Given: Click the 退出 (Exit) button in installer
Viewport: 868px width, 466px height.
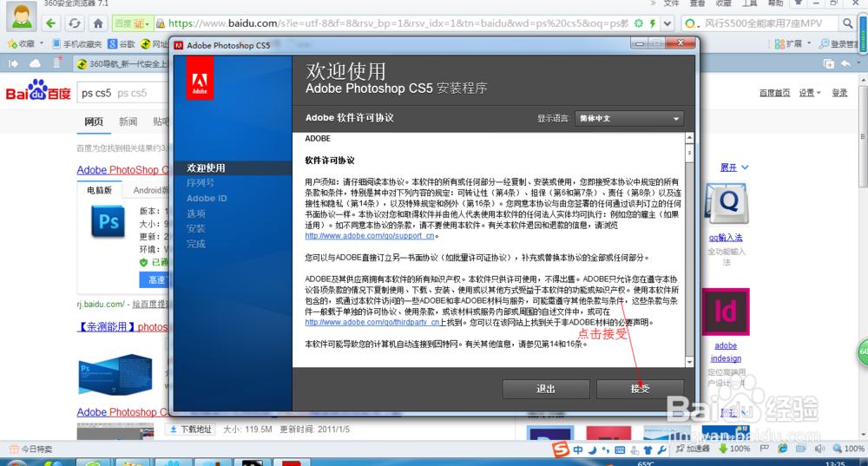Looking at the screenshot, I should pos(546,389).
